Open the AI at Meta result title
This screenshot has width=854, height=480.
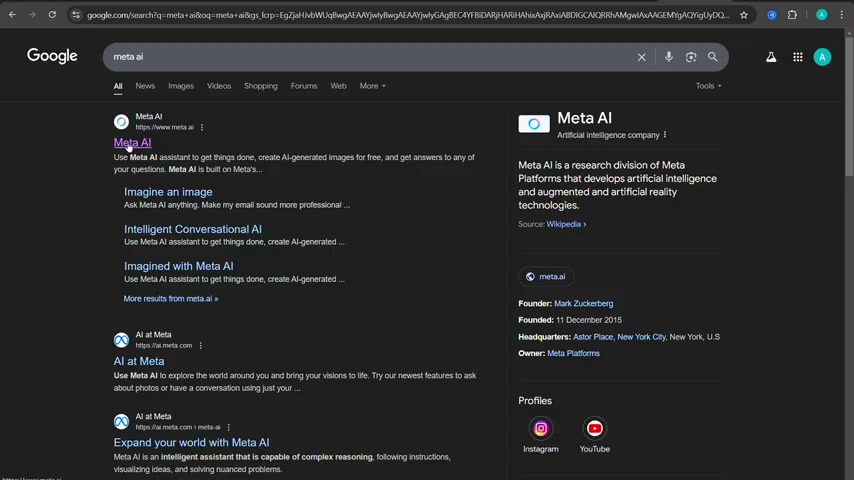pyautogui.click(x=139, y=361)
